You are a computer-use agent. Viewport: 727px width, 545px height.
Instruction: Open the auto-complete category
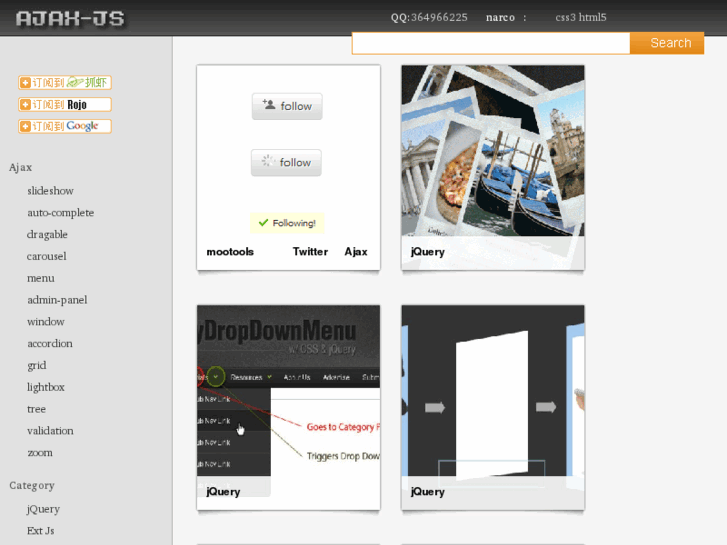[x=60, y=212]
